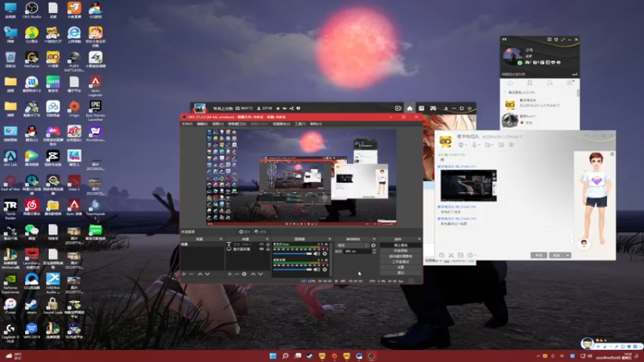This screenshot has height=362, width=644.
Task: Move the scene down in Scenes panel
Action: 208,274
